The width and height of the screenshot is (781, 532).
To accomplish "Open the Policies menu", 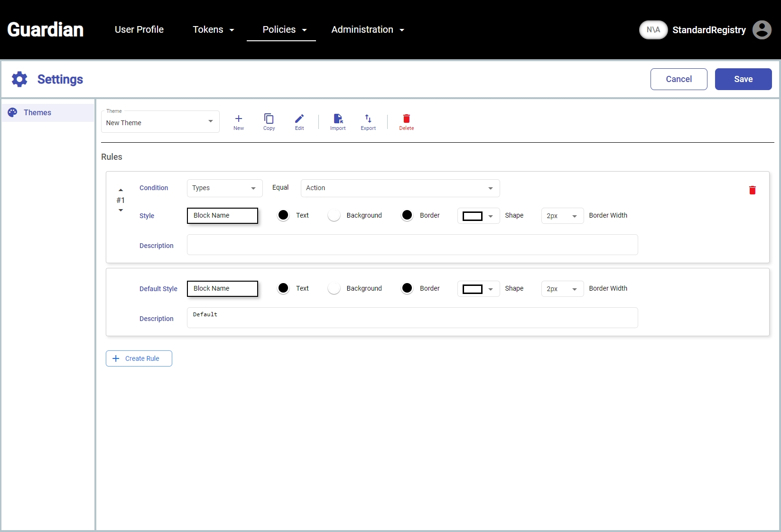I will 284,30.
